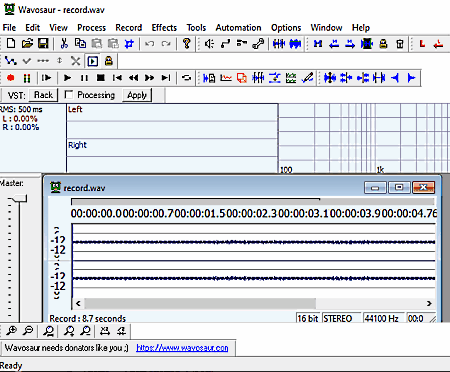Click the 00:00:02.3 timeline marker
Image resolution: width=450 pixels, height=372 pixels.
[x=252, y=213]
